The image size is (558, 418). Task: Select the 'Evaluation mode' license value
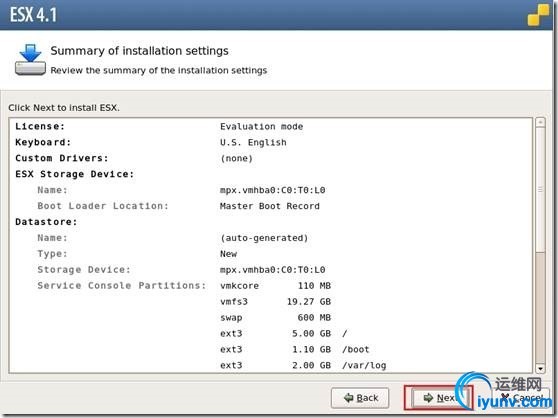pyautogui.click(x=262, y=127)
